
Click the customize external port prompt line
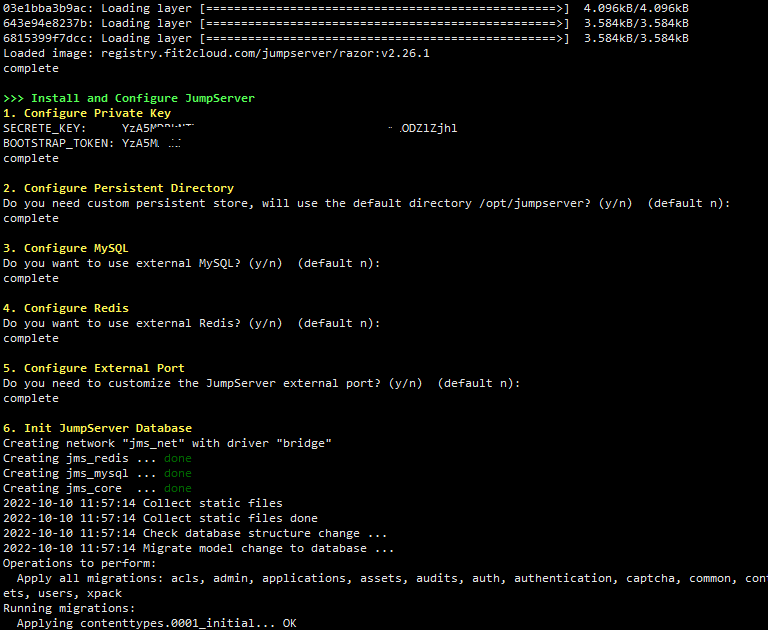pos(262,383)
